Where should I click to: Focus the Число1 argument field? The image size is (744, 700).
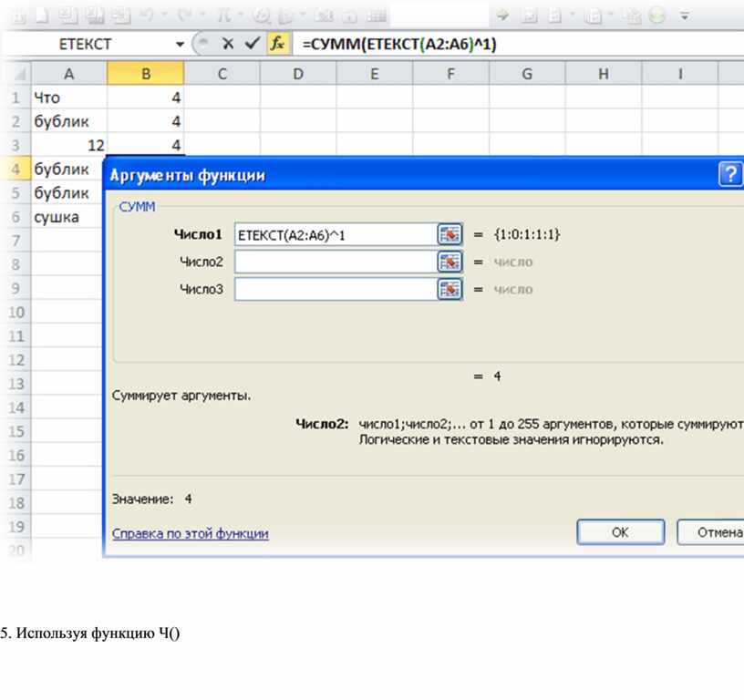(335, 234)
